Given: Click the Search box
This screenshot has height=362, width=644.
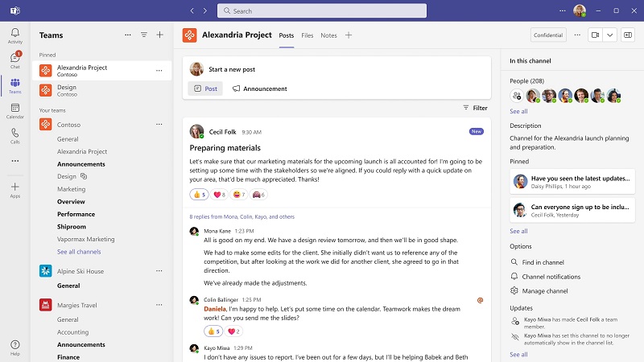Looking at the screenshot, I should click(322, 10).
